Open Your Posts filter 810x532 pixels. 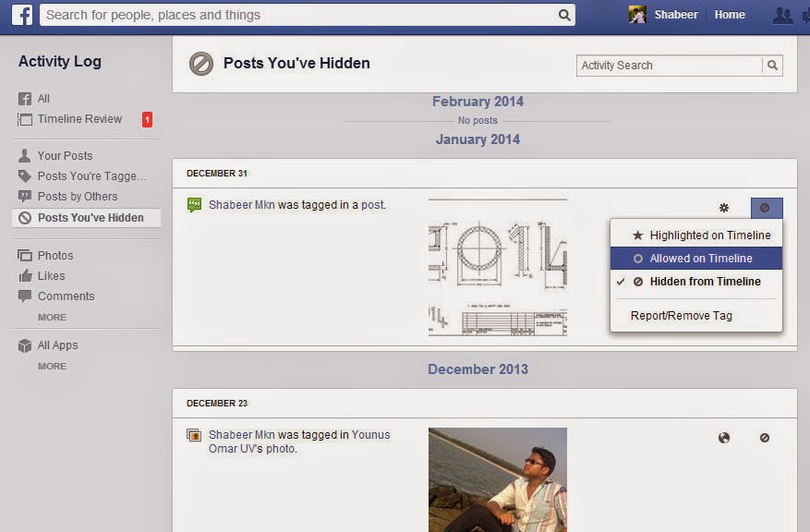point(65,155)
